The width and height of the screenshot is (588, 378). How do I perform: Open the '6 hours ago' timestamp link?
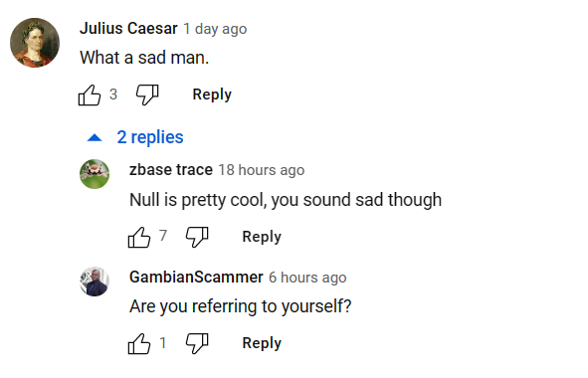point(307,278)
